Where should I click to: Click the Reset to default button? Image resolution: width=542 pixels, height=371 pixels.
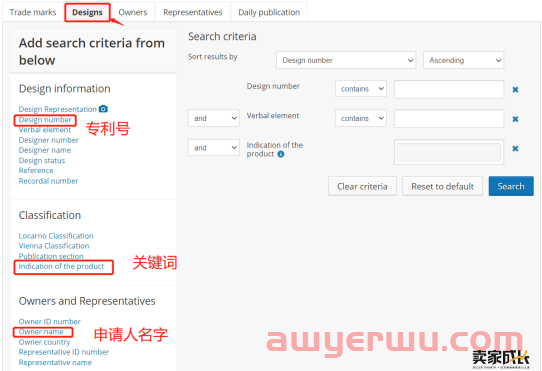[x=442, y=186]
